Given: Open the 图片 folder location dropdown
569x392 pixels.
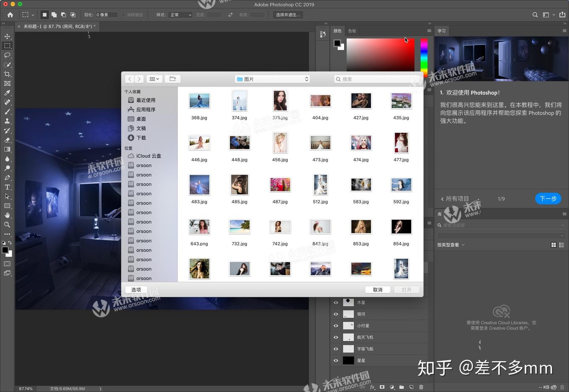Looking at the screenshot, I should [272, 79].
